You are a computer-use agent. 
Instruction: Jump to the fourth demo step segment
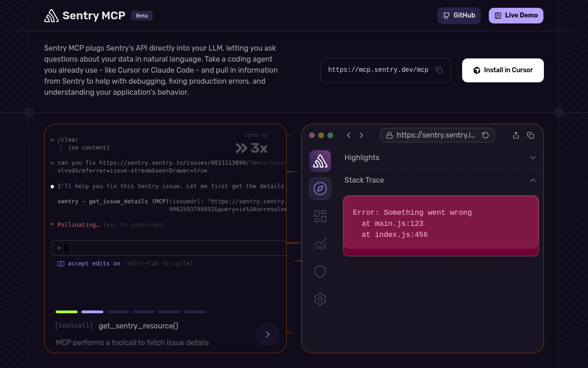(144, 312)
